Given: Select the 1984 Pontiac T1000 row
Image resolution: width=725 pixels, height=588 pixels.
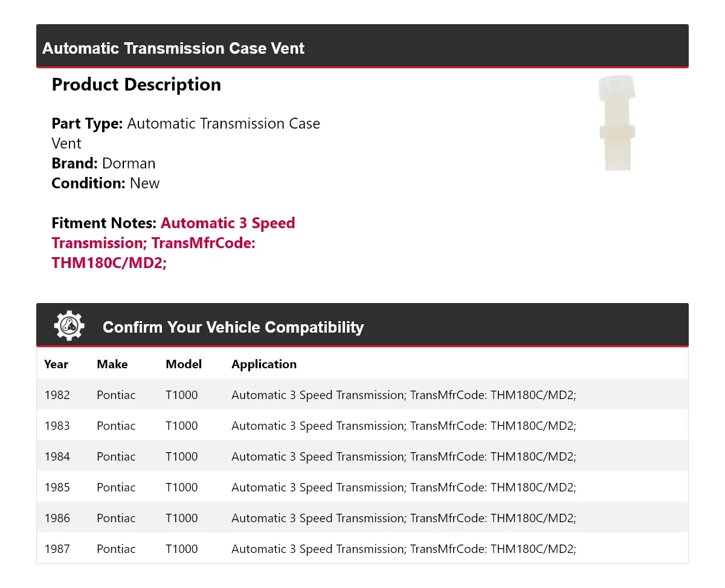Looking at the screenshot, I should [x=362, y=456].
